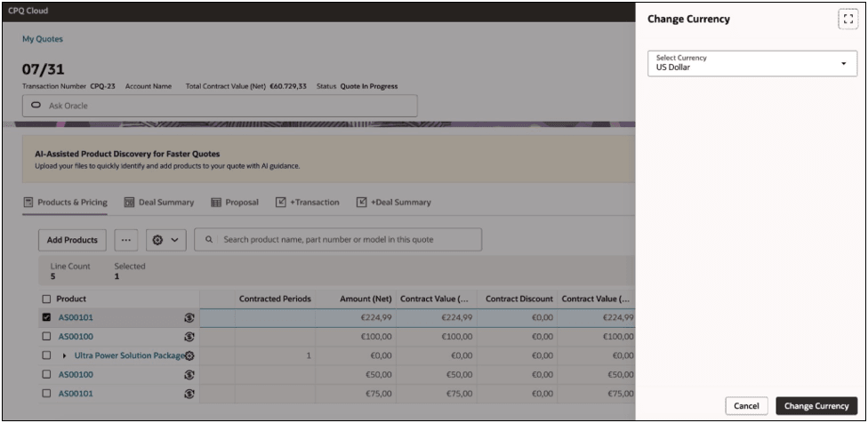Click the configure icon on Ultra Power row

189,355
